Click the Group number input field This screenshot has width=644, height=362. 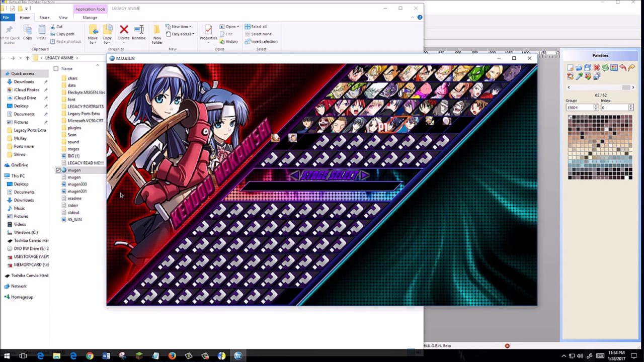point(580,108)
